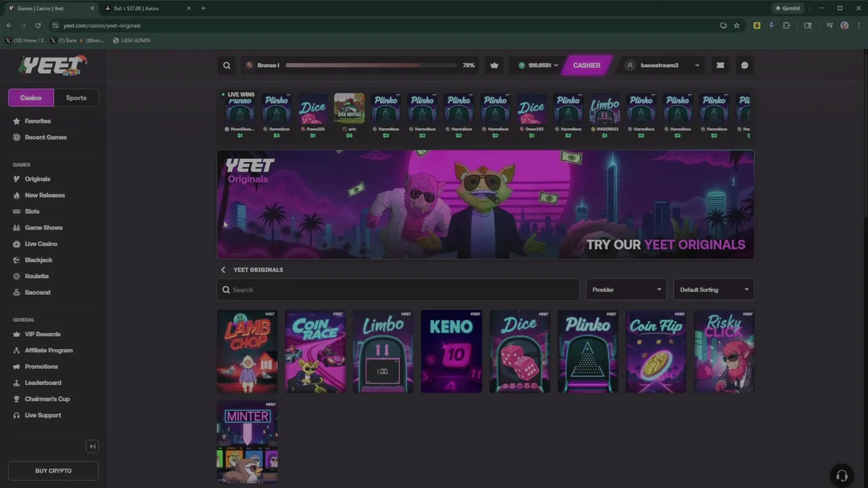Click the Bronze I progress bar
Image resolution: width=868 pixels, height=488 pixels.
(x=370, y=66)
